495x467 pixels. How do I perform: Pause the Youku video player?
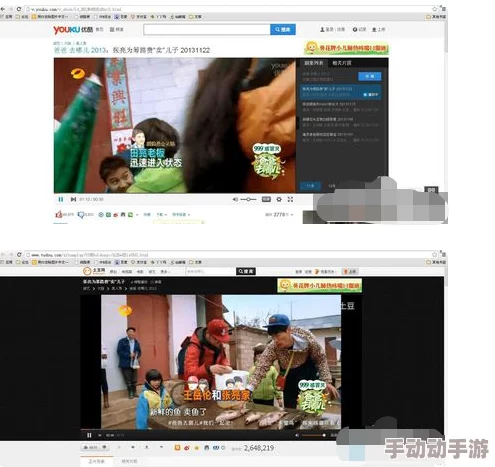[61, 199]
